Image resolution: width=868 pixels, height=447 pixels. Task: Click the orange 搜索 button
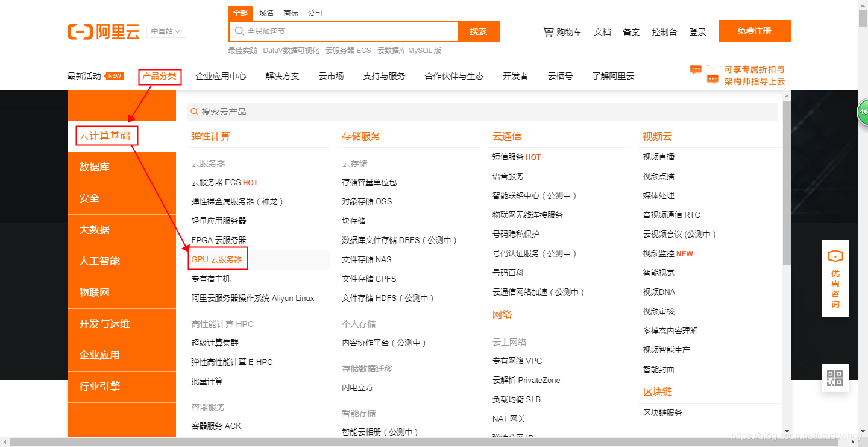point(479,31)
